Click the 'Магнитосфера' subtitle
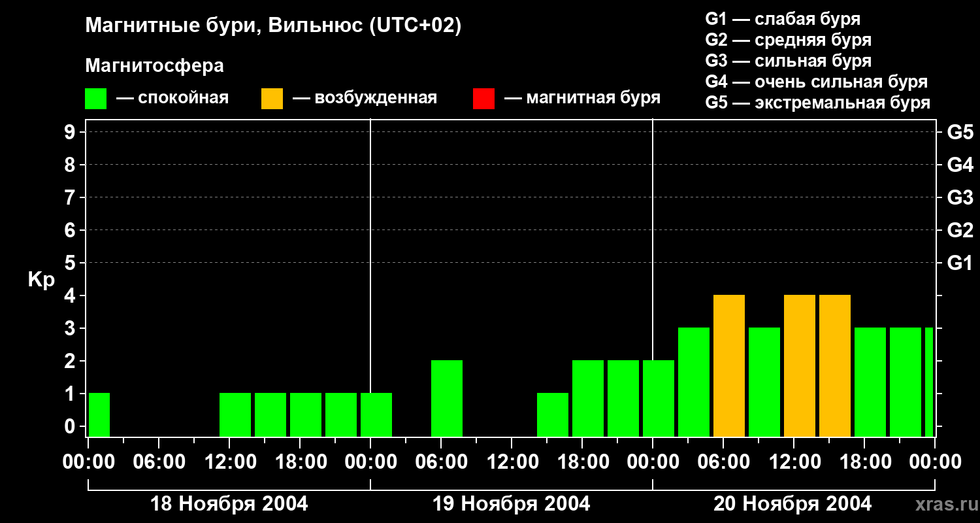Image resolution: width=980 pixels, height=523 pixels. coord(154,66)
